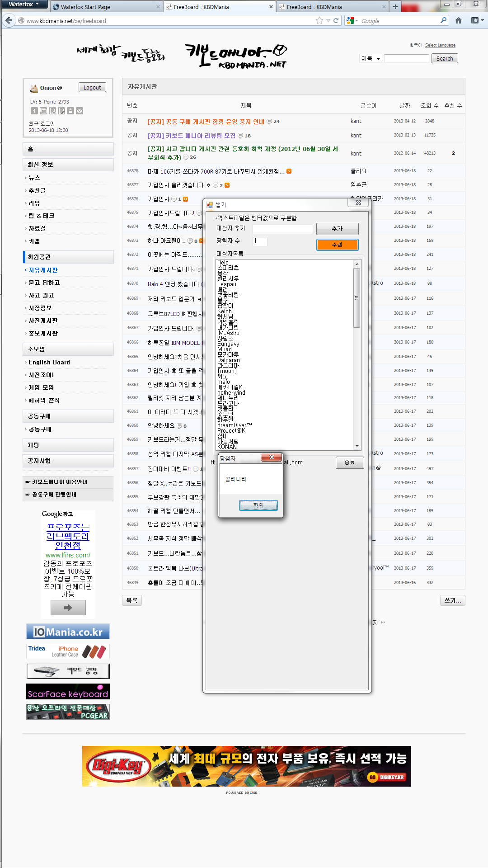Open a new browser tab with plus
This screenshot has height=868, width=488.
tap(395, 7)
